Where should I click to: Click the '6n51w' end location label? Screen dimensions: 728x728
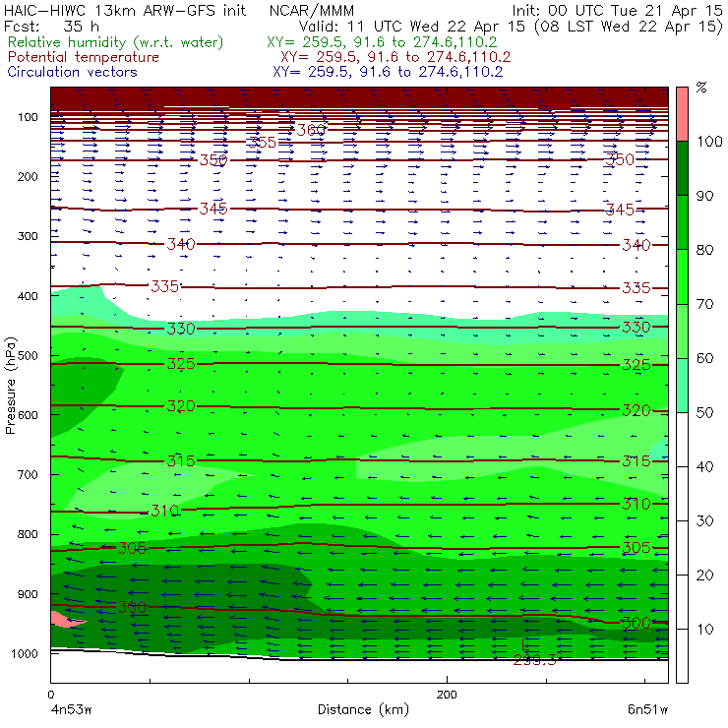[647, 710]
